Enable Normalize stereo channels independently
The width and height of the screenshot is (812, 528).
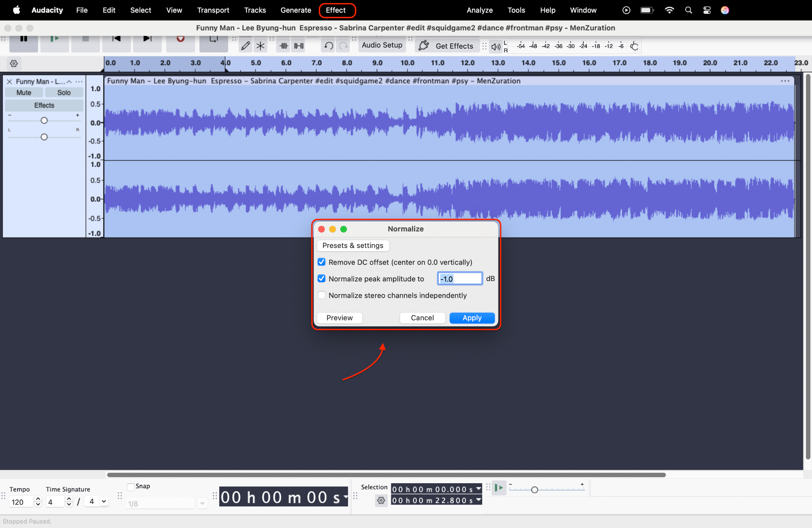point(322,295)
